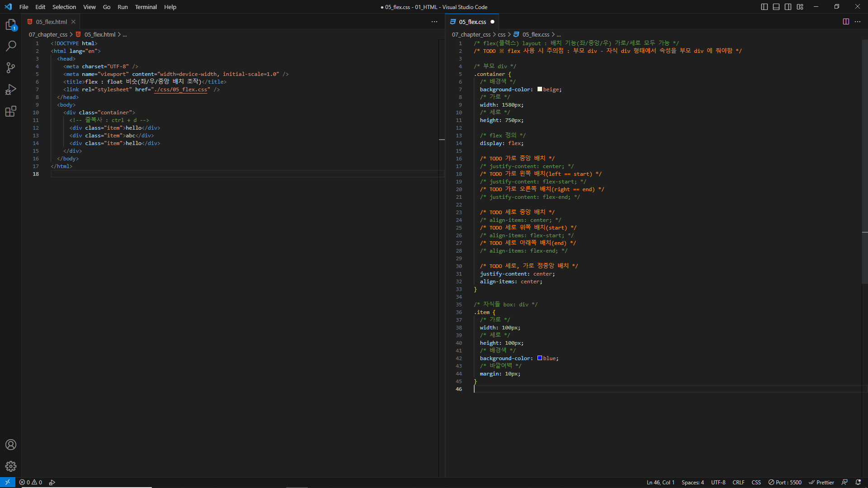Open left editor group more actions menu
Screen dimensions: 868x488
tap(434, 22)
